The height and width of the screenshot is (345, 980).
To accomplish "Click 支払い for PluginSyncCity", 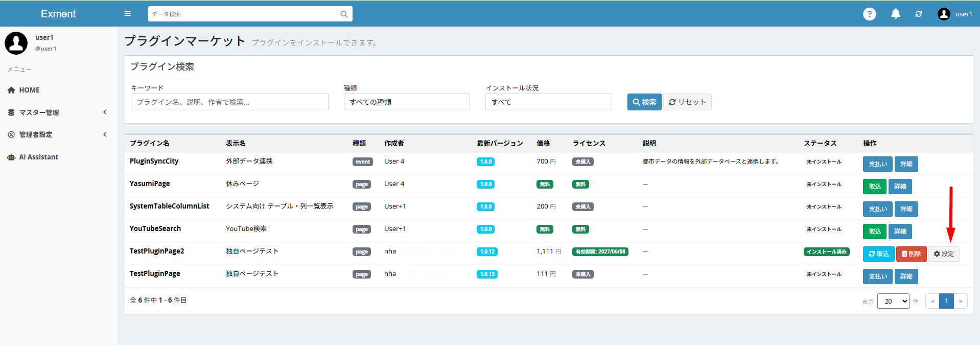I will tap(878, 164).
